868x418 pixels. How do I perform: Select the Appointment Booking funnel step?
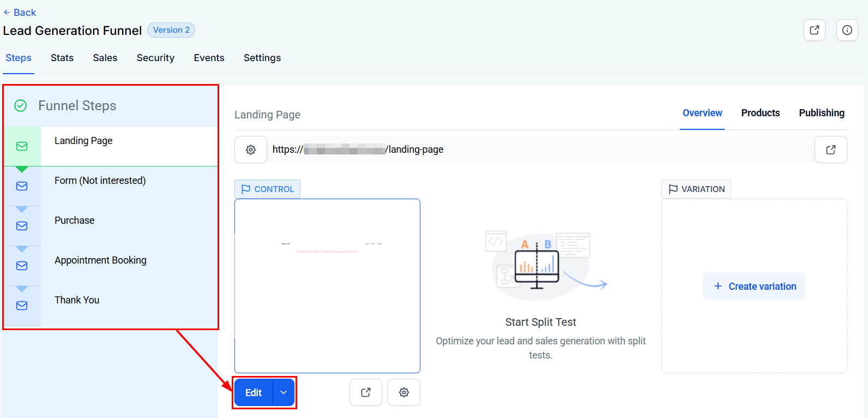click(x=100, y=260)
